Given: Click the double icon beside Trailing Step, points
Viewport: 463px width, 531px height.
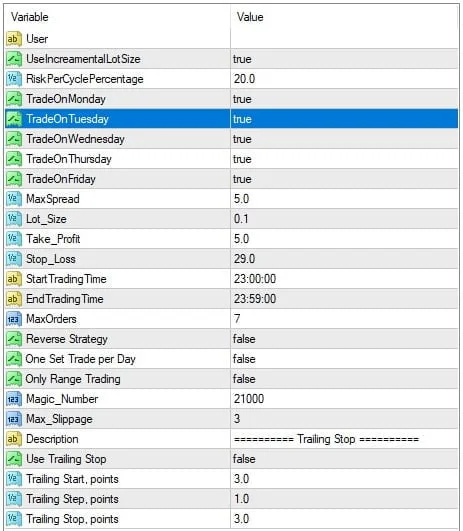Looking at the screenshot, I should (x=14, y=499).
